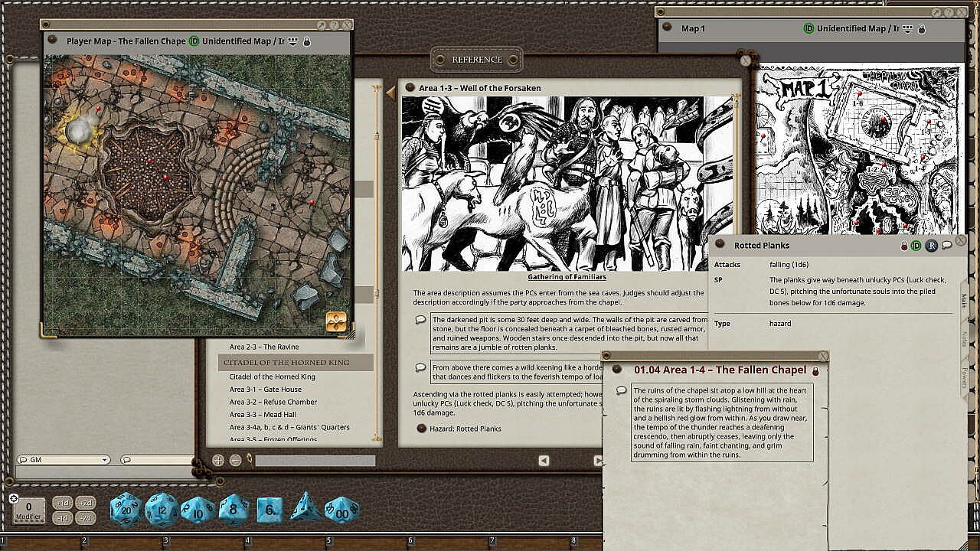Click the R button on Rotted Planks sheet
The height and width of the screenshot is (551, 980).
click(931, 246)
